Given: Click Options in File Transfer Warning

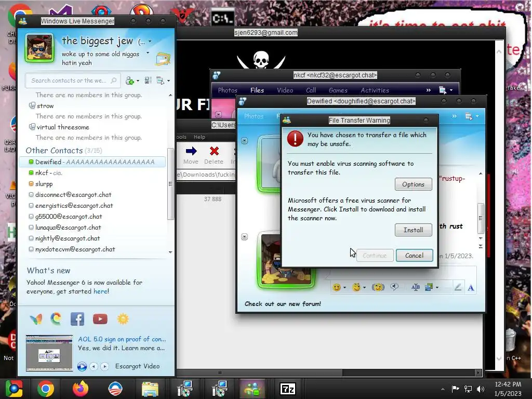Looking at the screenshot, I should click(x=413, y=184).
